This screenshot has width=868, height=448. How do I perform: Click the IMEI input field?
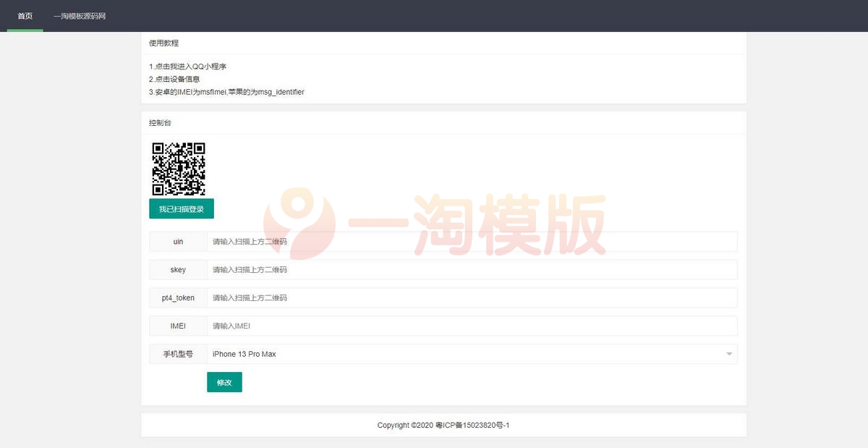pos(470,326)
